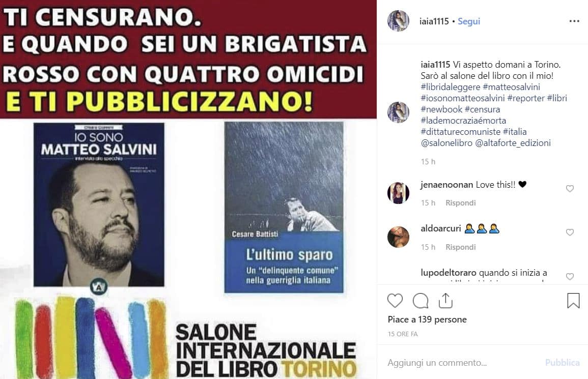Like the post with the heart icon
This screenshot has width=588, height=379.
[x=395, y=301]
